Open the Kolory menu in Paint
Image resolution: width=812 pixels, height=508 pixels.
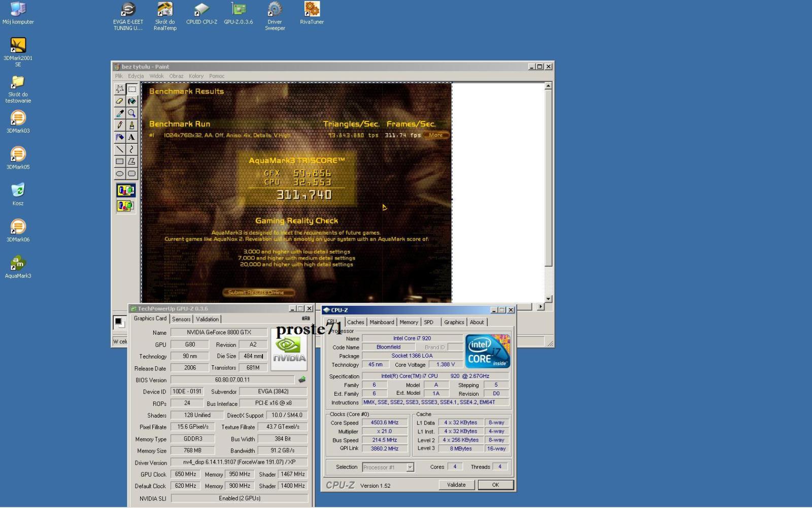[x=196, y=76]
